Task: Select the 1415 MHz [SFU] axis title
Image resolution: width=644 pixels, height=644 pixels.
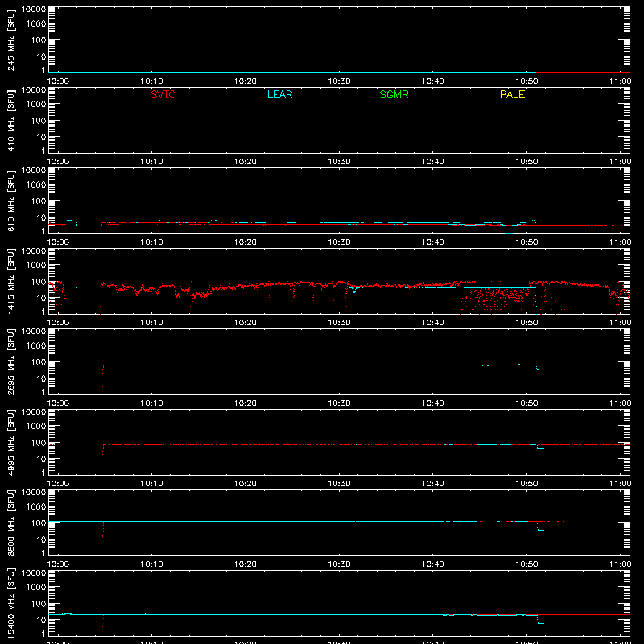Action: (10, 281)
